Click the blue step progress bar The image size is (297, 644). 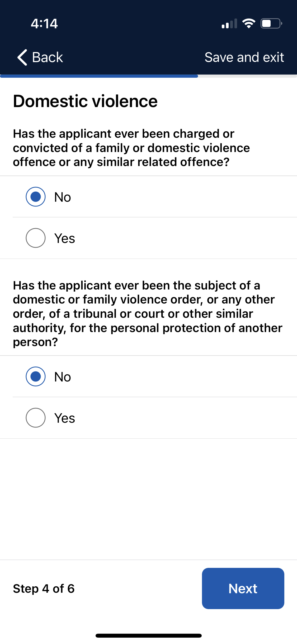pos(99,76)
